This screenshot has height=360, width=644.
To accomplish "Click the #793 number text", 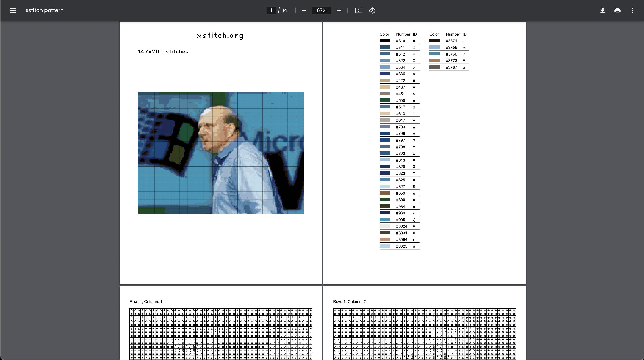I will pyautogui.click(x=401, y=127).
